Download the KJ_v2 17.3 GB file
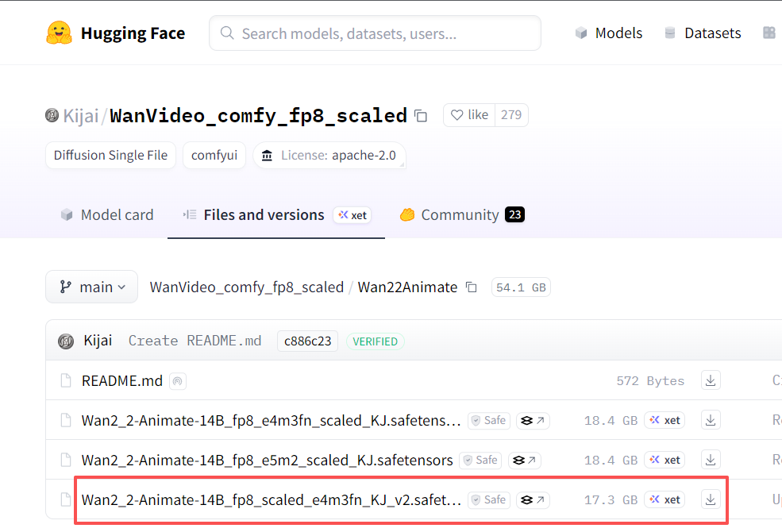 711,499
